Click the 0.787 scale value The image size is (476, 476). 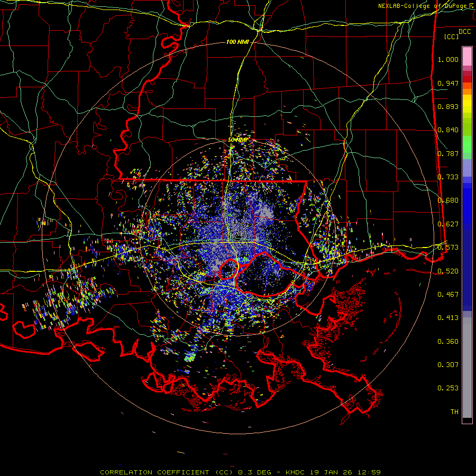click(x=448, y=153)
